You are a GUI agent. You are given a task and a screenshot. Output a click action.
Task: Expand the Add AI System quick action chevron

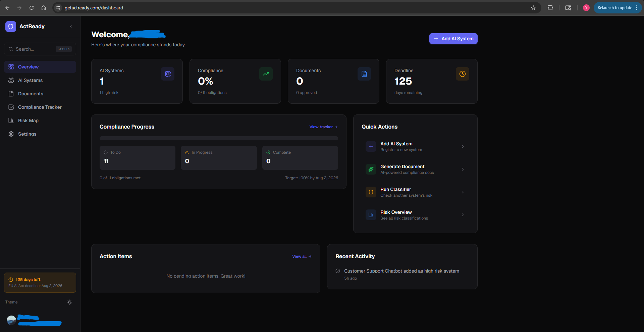(x=463, y=146)
